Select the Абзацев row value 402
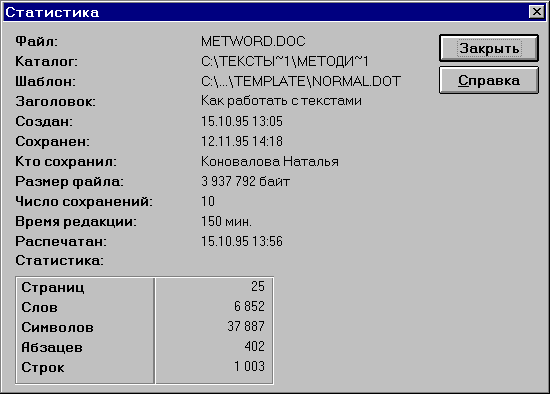 coord(254,346)
